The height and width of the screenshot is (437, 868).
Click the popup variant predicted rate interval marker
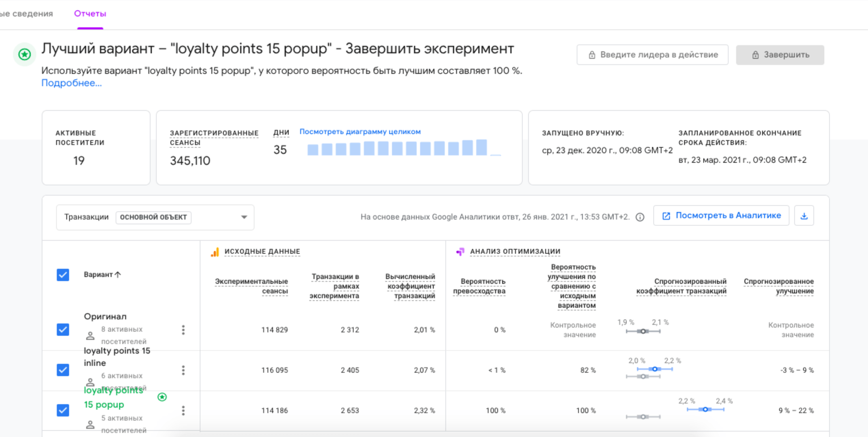coord(705,409)
